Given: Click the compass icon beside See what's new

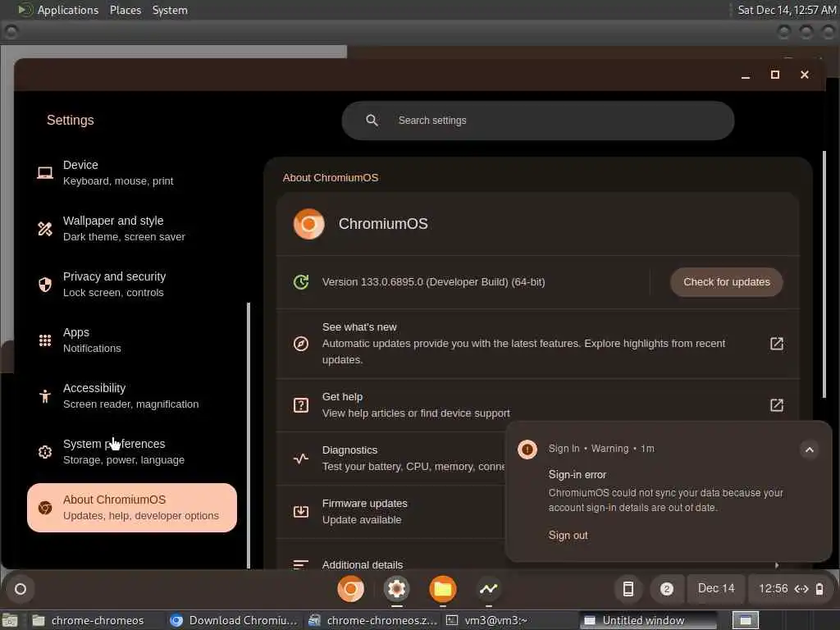Looking at the screenshot, I should 301,344.
